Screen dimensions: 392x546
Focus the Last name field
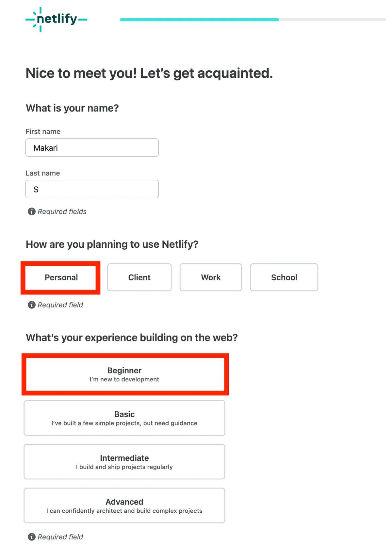click(92, 189)
